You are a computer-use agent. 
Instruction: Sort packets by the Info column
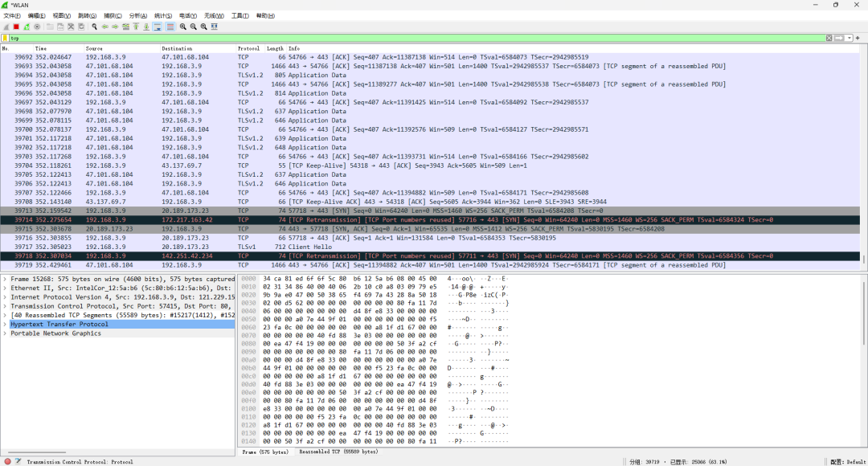click(x=572, y=49)
